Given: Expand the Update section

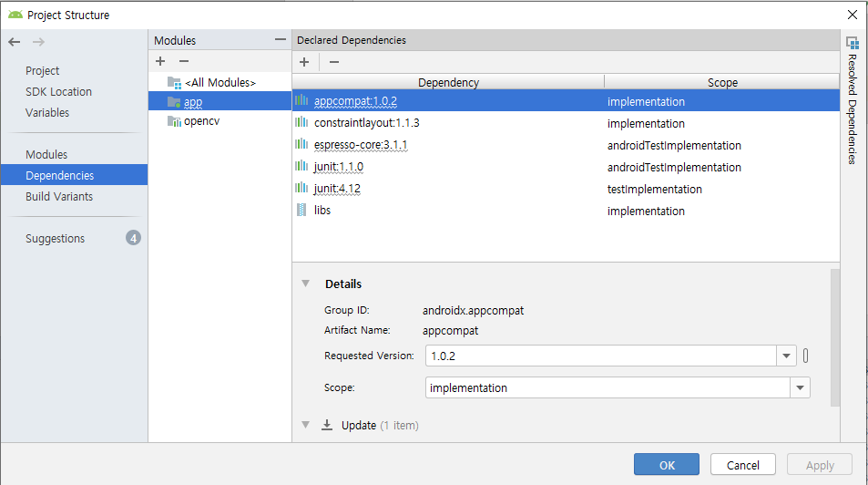Looking at the screenshot, I should (x=306, y=425).
